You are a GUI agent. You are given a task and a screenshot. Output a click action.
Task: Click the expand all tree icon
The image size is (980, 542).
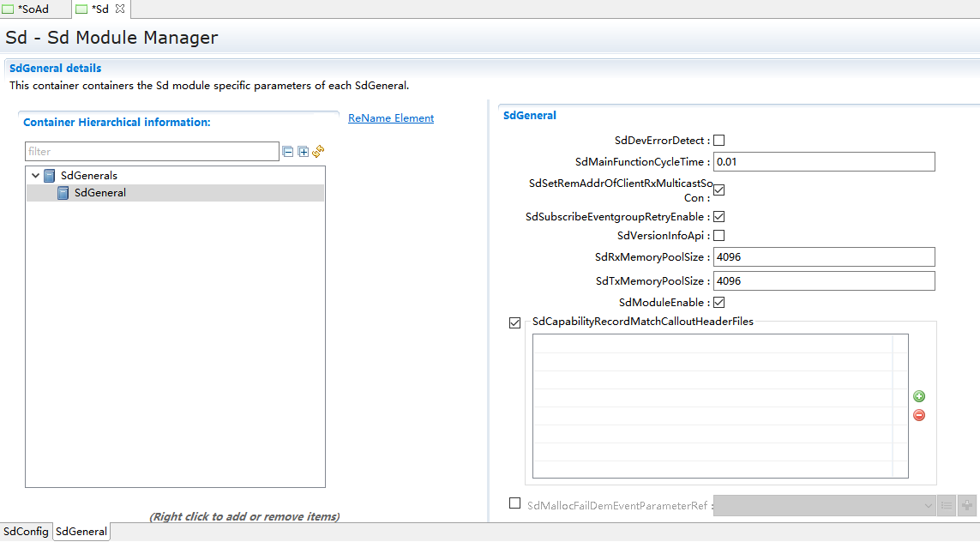coord(303,152)
